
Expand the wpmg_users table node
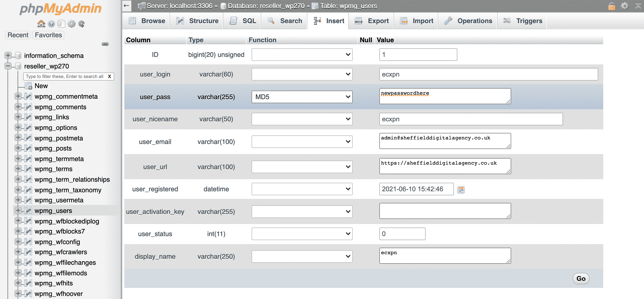pyautogui.click(x=18, y=210)
